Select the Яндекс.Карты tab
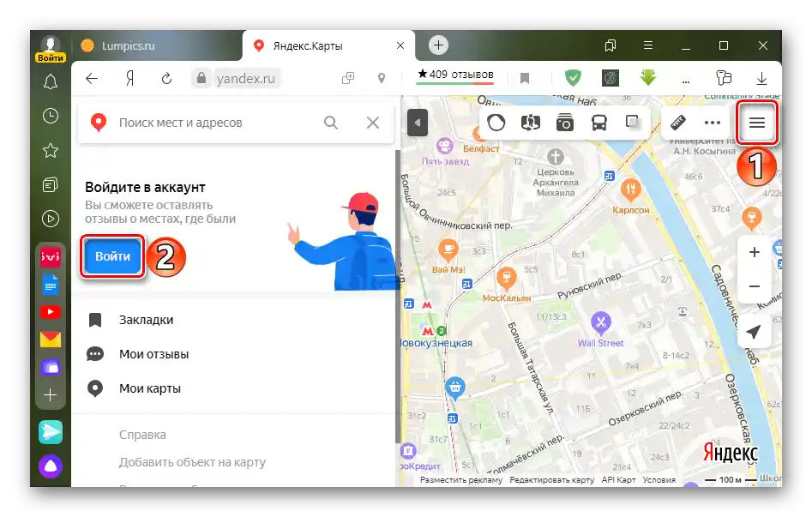This screenshot has height=517, width=812. pos(308,45)
